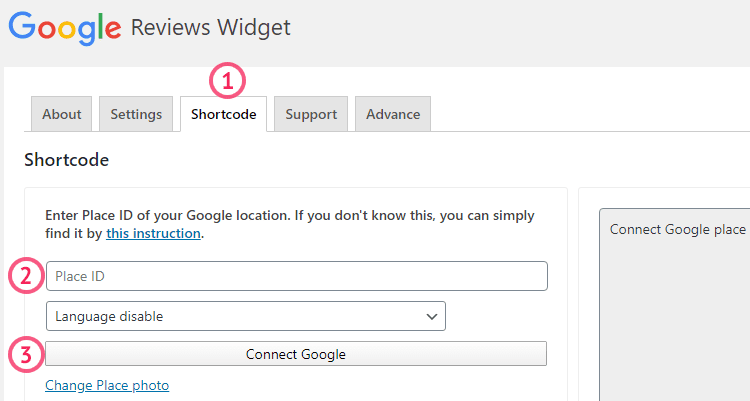Open the About tab
The height and width of the screenshot is (401, 750).
point(61,114)
